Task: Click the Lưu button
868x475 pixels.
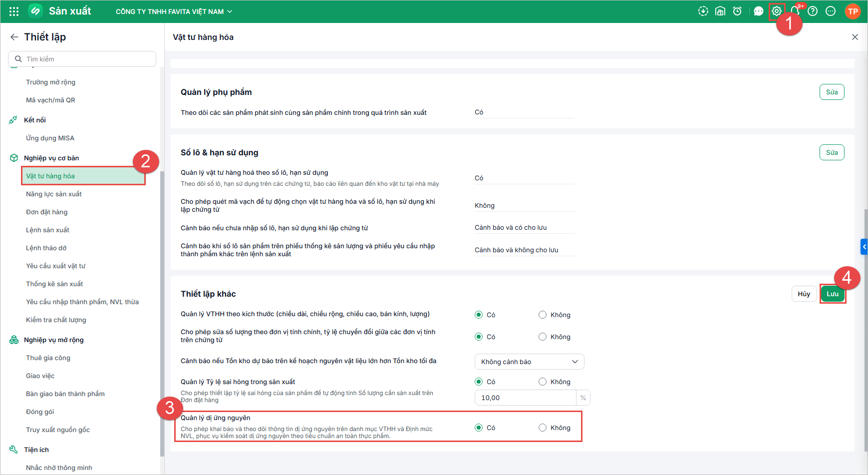Action: tap(833, 294)
